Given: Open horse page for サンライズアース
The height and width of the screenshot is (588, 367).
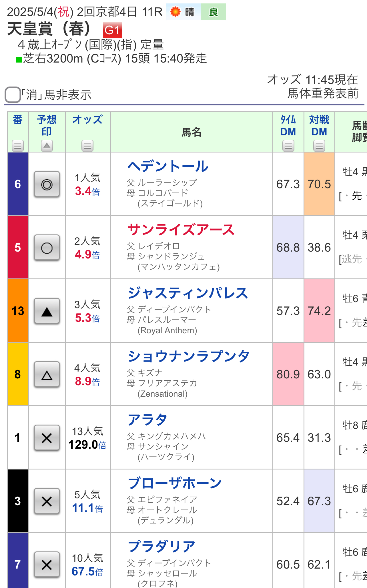Looking at the screenshot, I should point(181,230).
